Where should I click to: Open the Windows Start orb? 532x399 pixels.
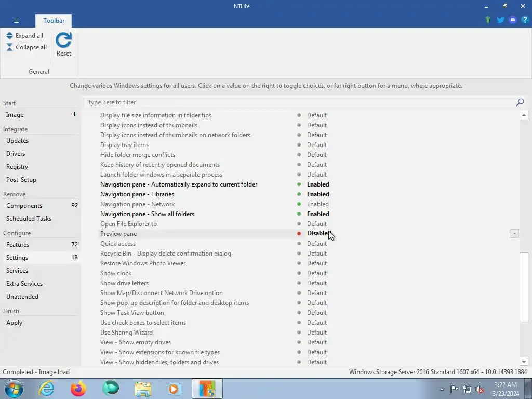pos(14,389)
